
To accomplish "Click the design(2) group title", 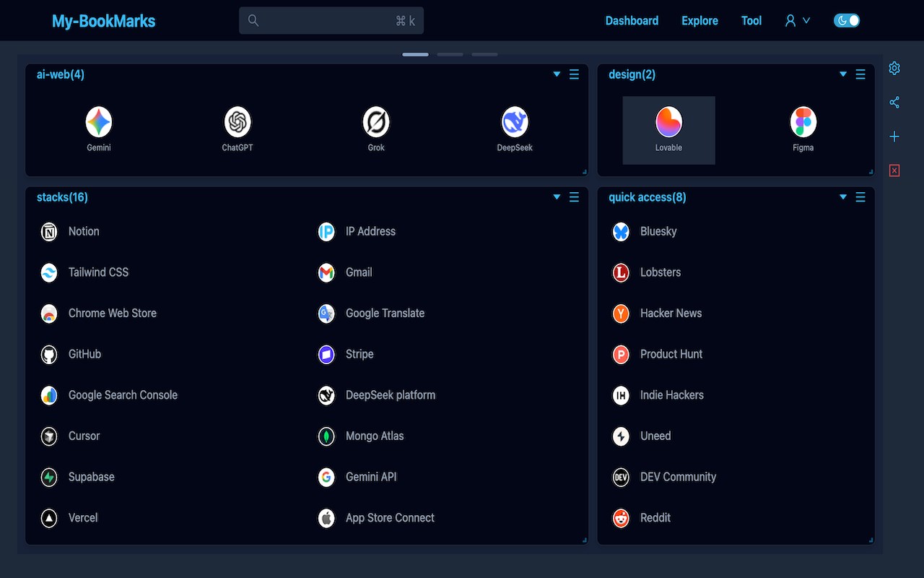I will click(632, 74).
